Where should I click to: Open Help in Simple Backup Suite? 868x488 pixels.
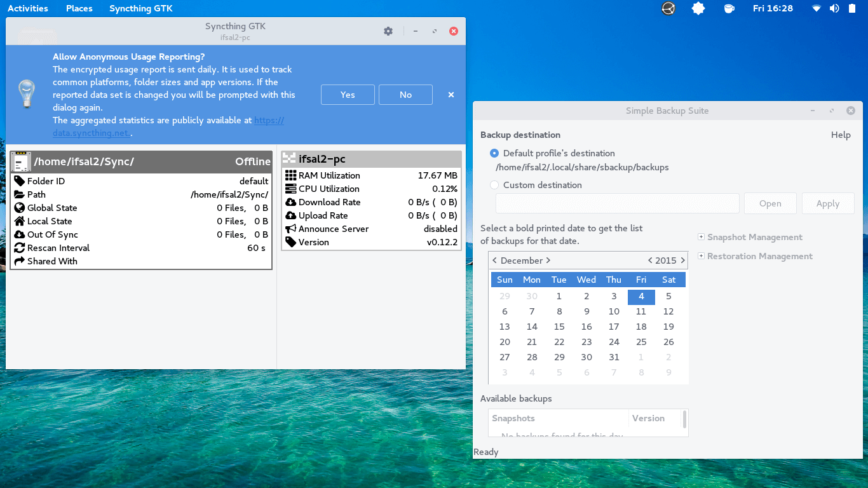coord(841,135)
